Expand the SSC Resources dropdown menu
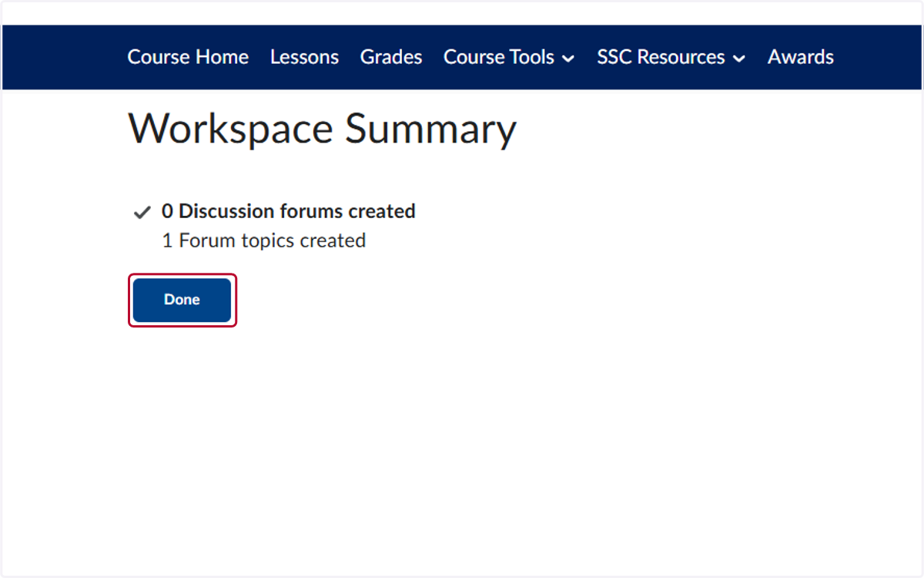This screenshot has width=924, height=578. coord(671,57)
